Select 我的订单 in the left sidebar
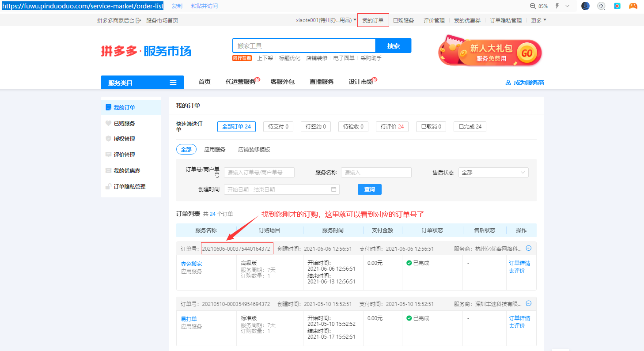The width and height of the screenshot is (644, 351). [131, 107]
